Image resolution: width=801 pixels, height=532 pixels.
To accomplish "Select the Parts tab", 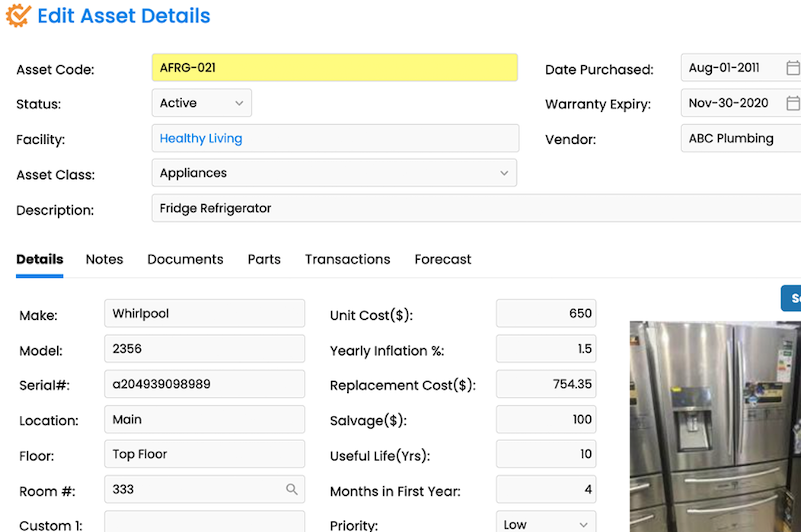I will (264, 259).
